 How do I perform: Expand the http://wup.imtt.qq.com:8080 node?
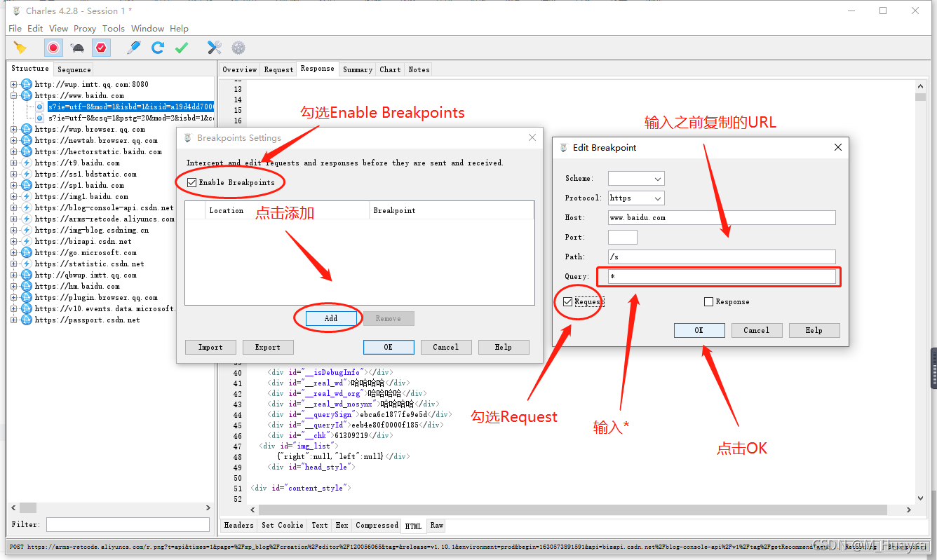(13, 84)
